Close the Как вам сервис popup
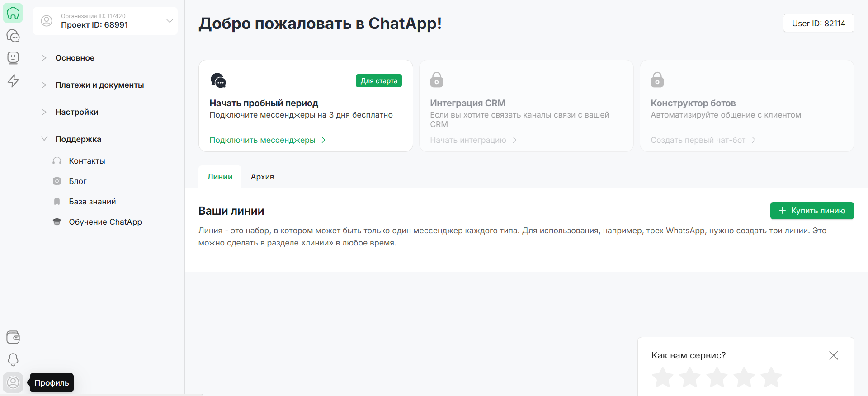Screen dimensions: 868x396 833,355
